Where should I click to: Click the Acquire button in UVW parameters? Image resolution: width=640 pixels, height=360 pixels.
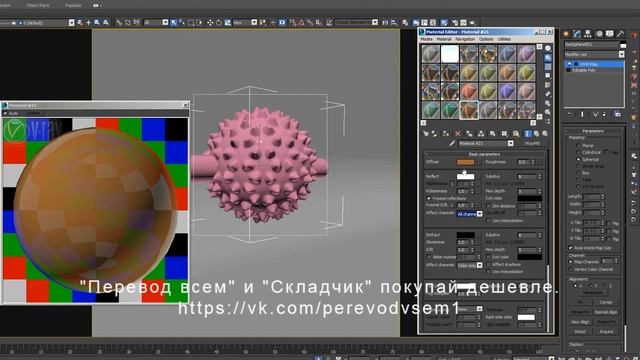click(x=606, y=331)
